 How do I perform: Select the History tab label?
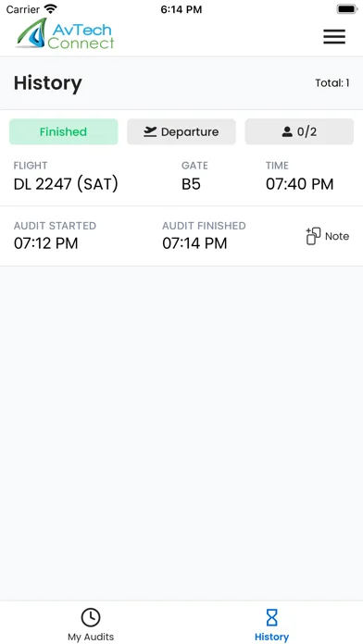point(271,637)
